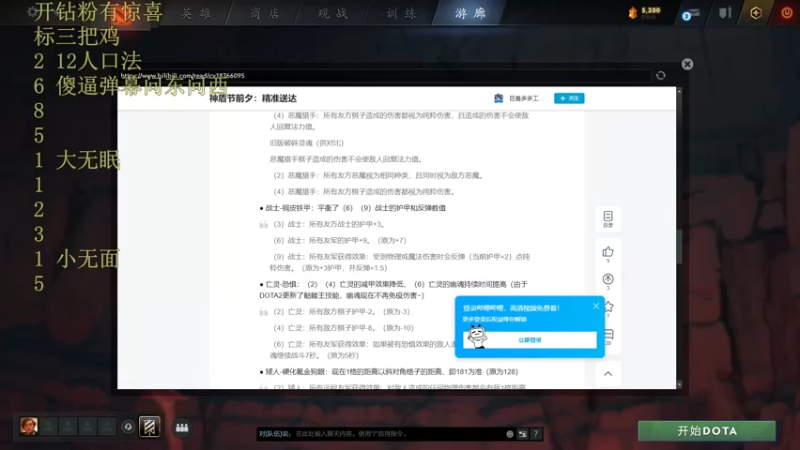Click the last empty party slot
Image resolution: width=800 pixels, height=450 pixels.
tap(107, 426)
